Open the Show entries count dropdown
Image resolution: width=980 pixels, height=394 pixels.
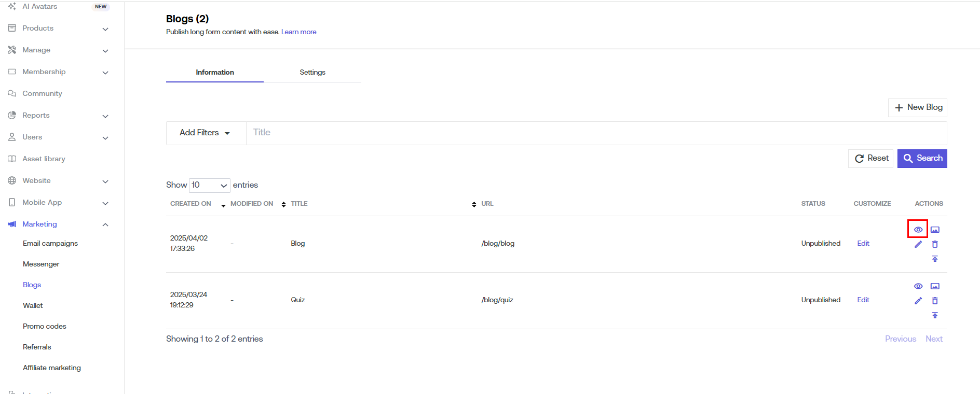pos(209,185)
